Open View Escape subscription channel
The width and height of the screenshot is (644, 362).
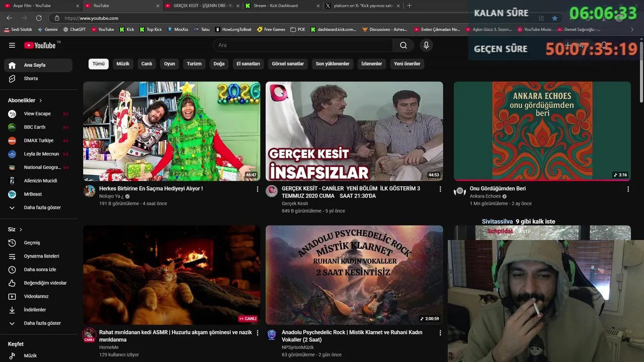tap(38, 114)
